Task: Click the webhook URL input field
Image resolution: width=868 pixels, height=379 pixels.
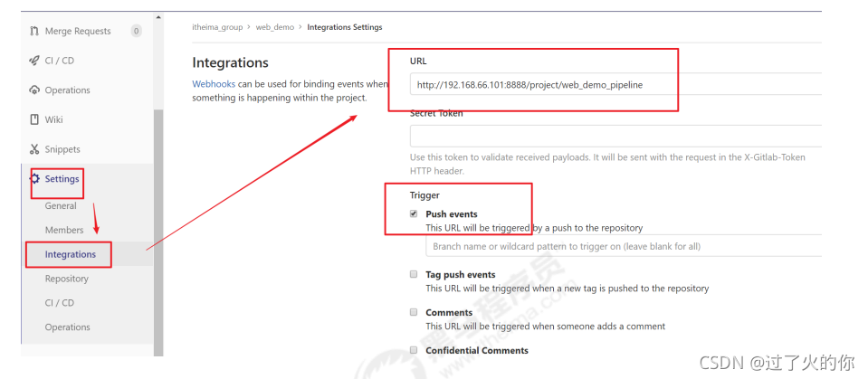Action: pos(615,85)
